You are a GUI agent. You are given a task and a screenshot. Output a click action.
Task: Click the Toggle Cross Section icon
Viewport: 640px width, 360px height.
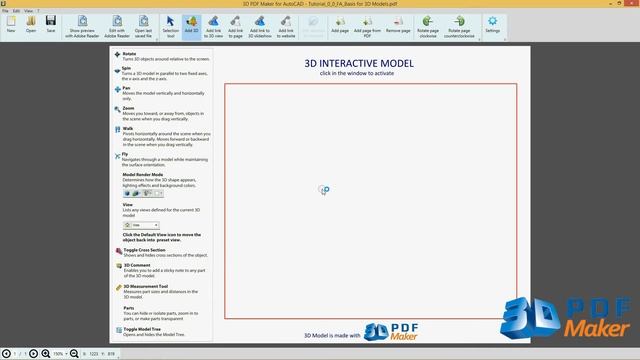(119, 251)
